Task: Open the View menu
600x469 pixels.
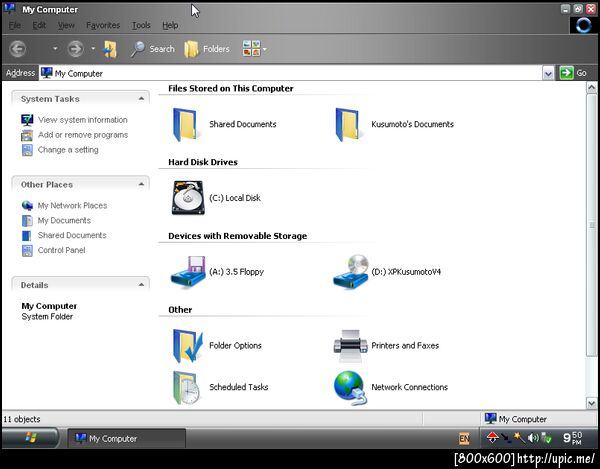Action: click(x=66, y=25)
